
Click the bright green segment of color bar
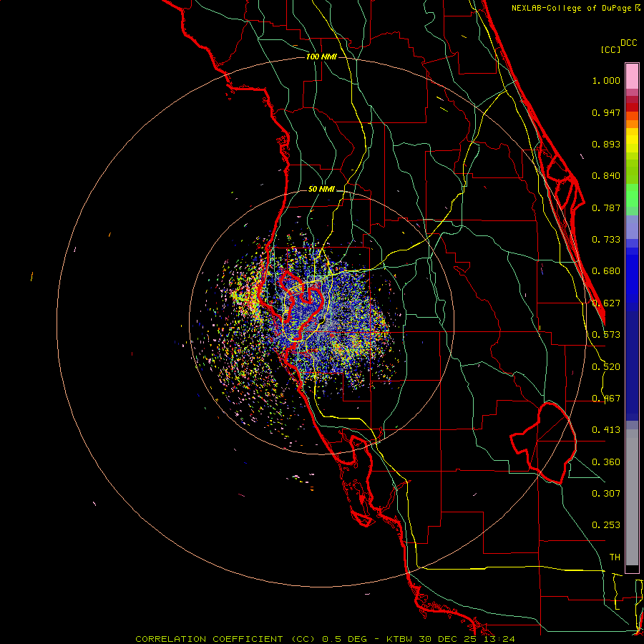(632, 195)
